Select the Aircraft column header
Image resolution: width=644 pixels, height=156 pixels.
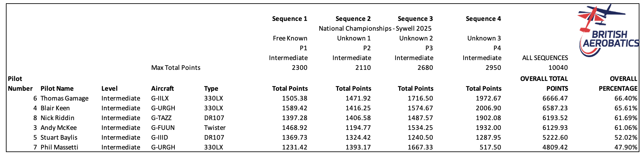pyautogui.click(x=162, y=88)
